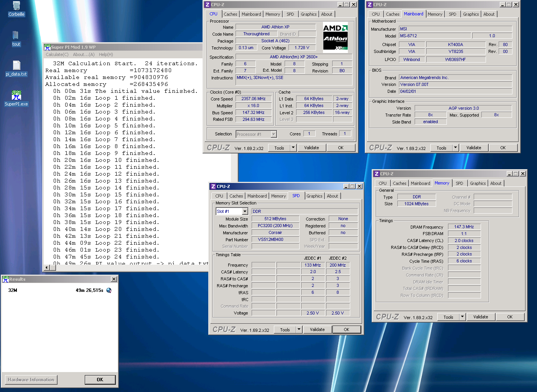
Task: Click the Southbridge VT8235 field
Action: click(x=455, y=51)
